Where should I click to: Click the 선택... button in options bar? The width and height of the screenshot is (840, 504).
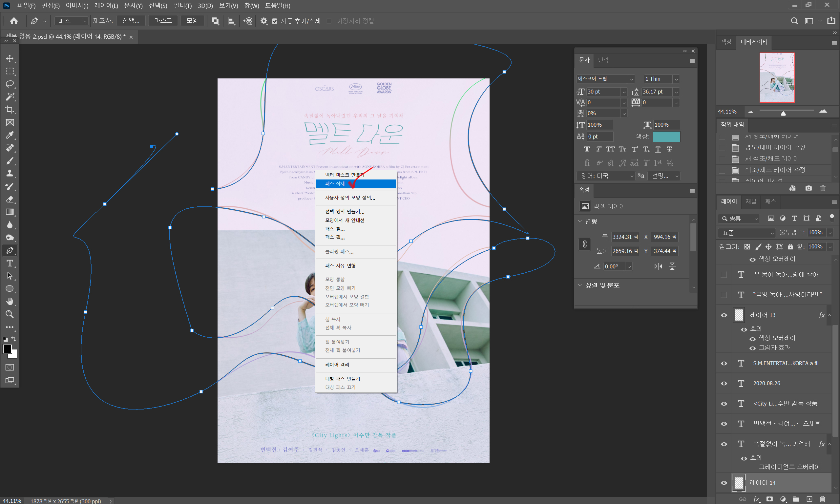coord(131,21)
